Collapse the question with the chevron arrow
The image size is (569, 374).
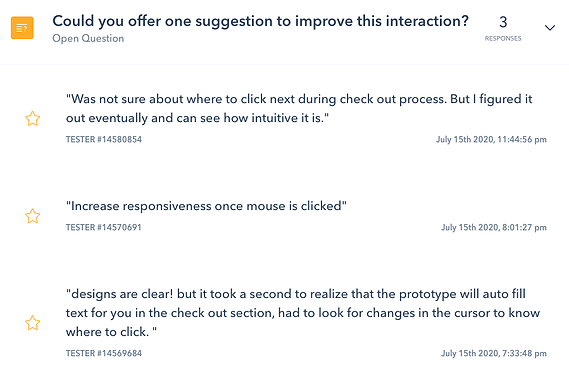(550, 28)
